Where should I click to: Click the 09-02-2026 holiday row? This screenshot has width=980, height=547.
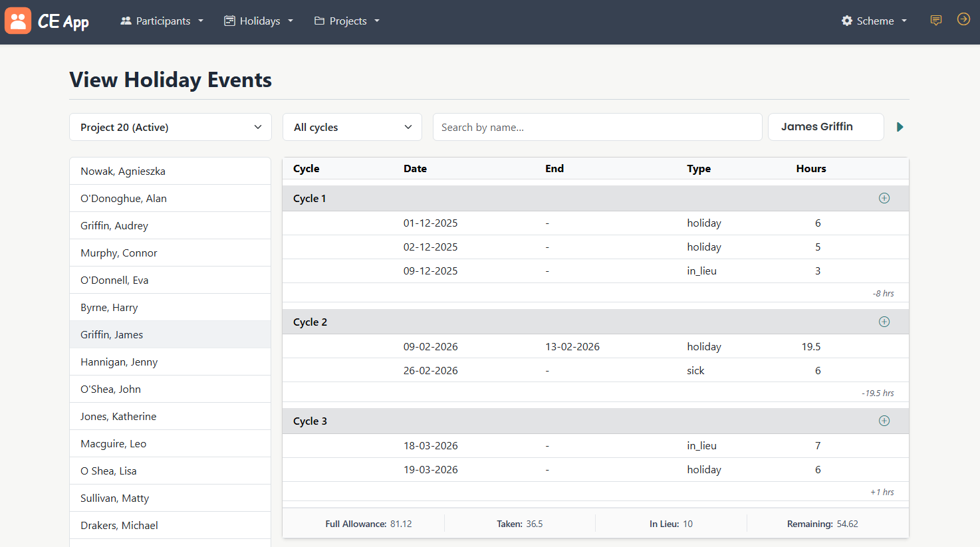pyautogui.click(x=595, y=346)
